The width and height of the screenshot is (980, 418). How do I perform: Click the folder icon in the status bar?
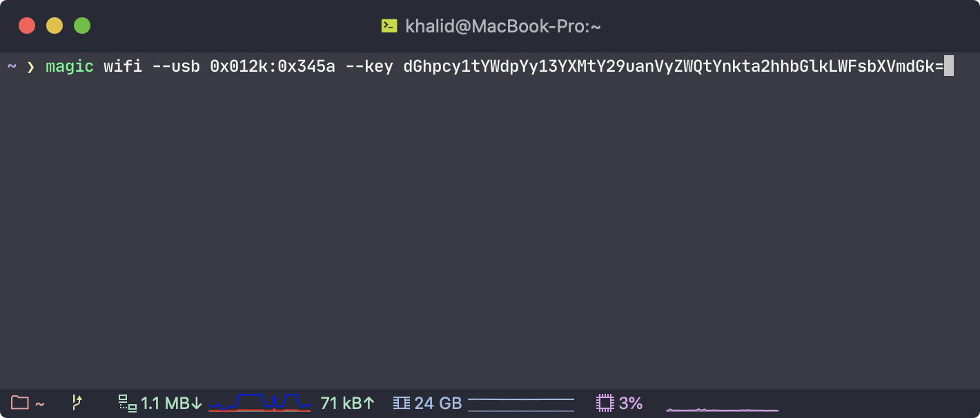pos(19,403)
